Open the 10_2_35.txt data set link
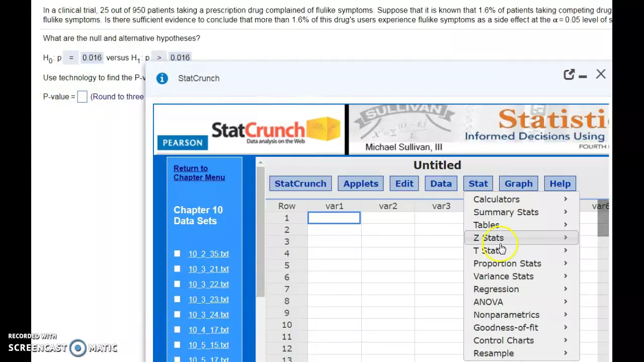 [x=209, y=254]
